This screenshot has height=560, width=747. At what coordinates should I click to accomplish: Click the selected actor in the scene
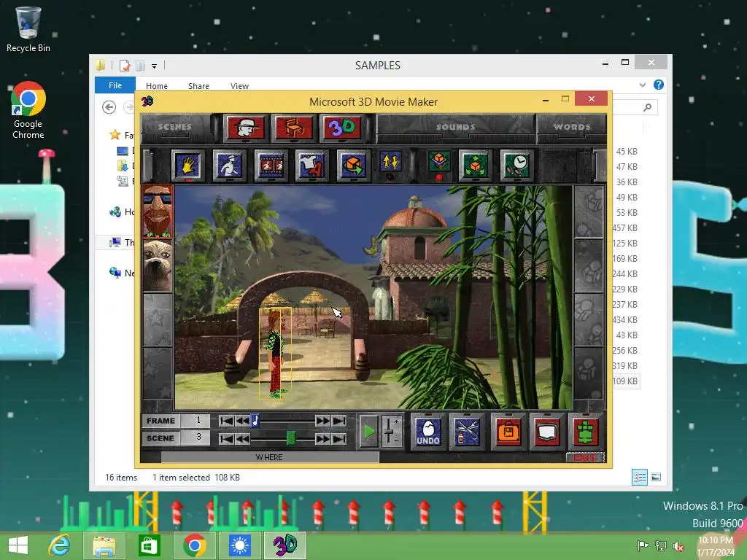coord(275,354)
